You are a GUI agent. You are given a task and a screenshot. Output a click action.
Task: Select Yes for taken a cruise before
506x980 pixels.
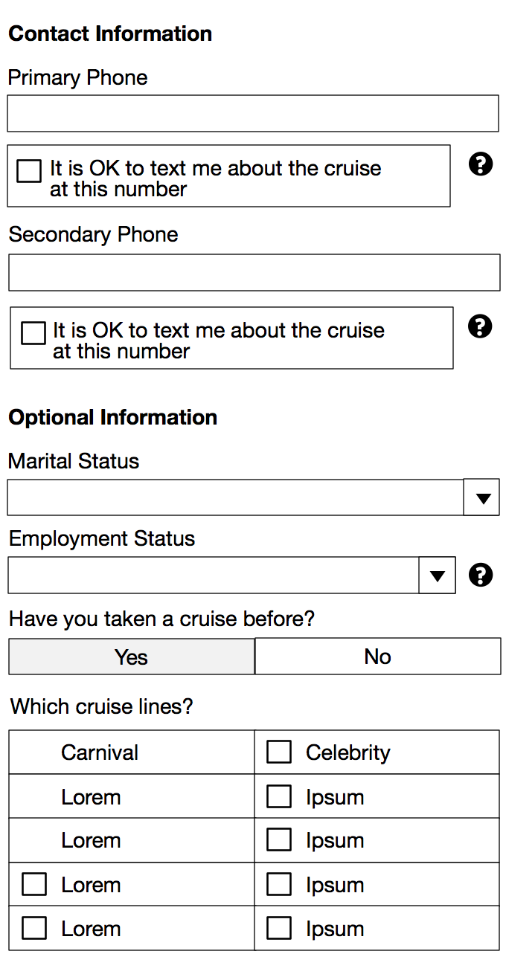[132, 657]
